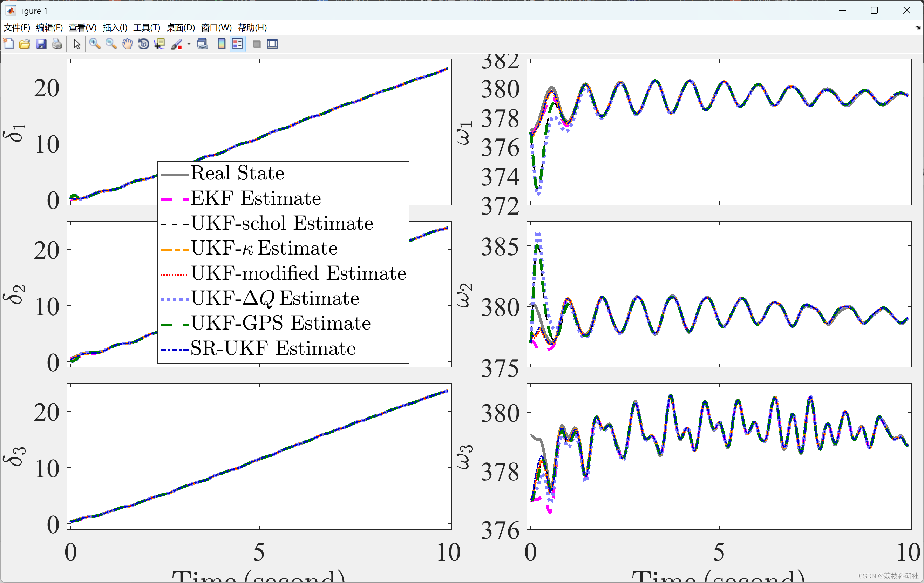Click the δ1 y-axis label
This screenshot has height=583, width=924.
14,133
